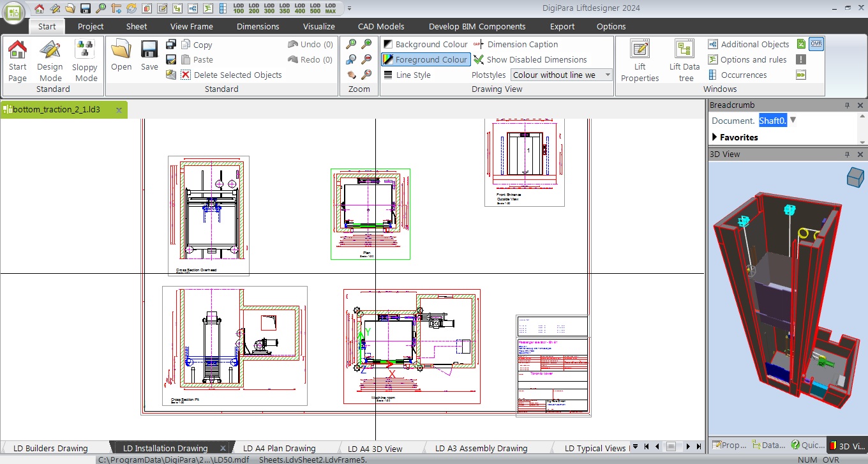This screenshot has height=464, width=868.
Task: Switch to the Project ribbon tab
Action: [x=91, y=26]
